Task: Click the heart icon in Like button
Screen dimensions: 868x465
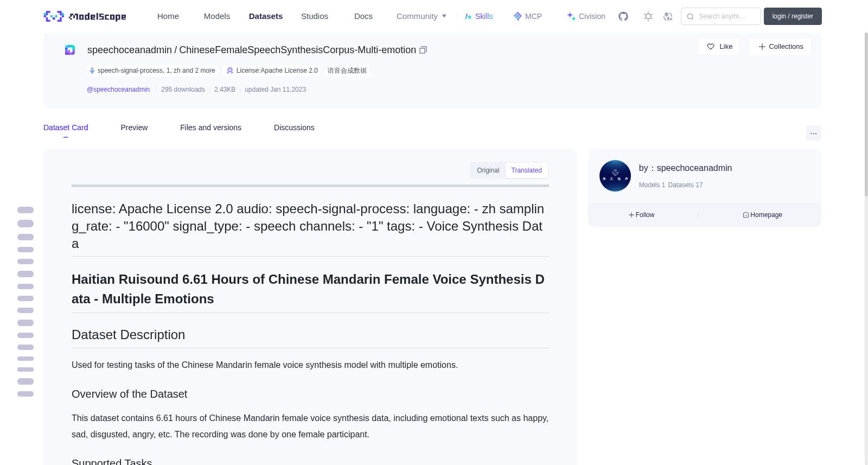Action: pos(711,47)
